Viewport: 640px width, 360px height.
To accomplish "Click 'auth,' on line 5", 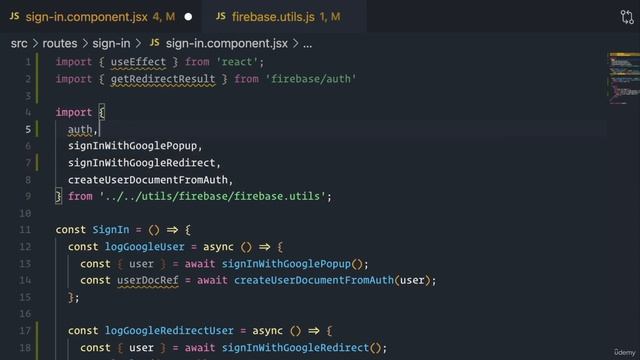I will [83, 129].
